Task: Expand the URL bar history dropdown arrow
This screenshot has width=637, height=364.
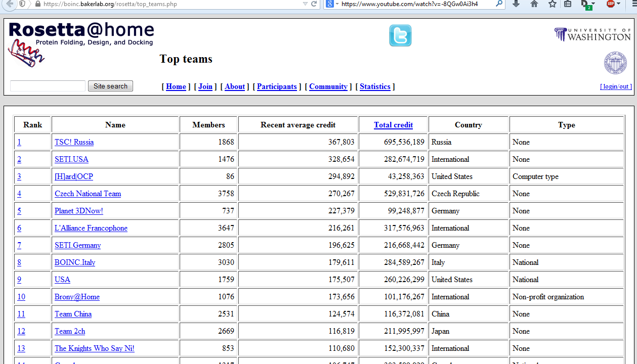Action: coord(305,4)
